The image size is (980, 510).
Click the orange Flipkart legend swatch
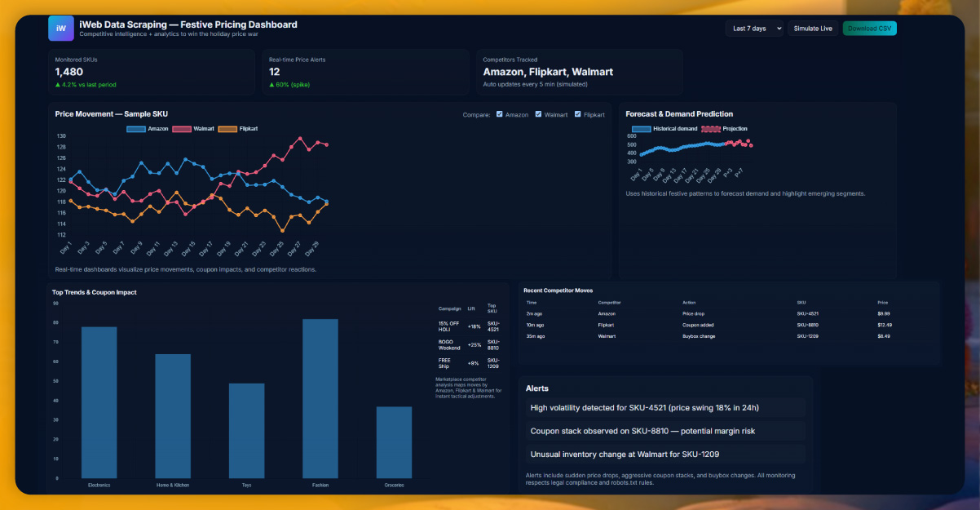coord(227,129)
